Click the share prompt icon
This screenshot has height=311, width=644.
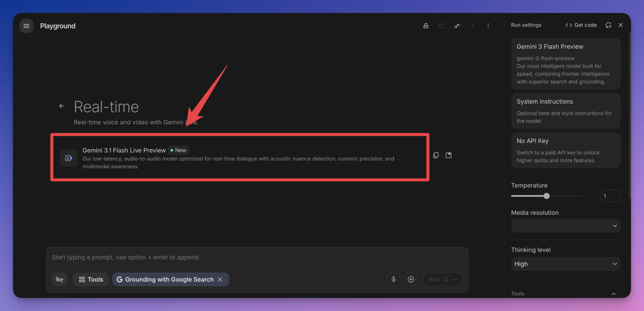pos(441,26)
